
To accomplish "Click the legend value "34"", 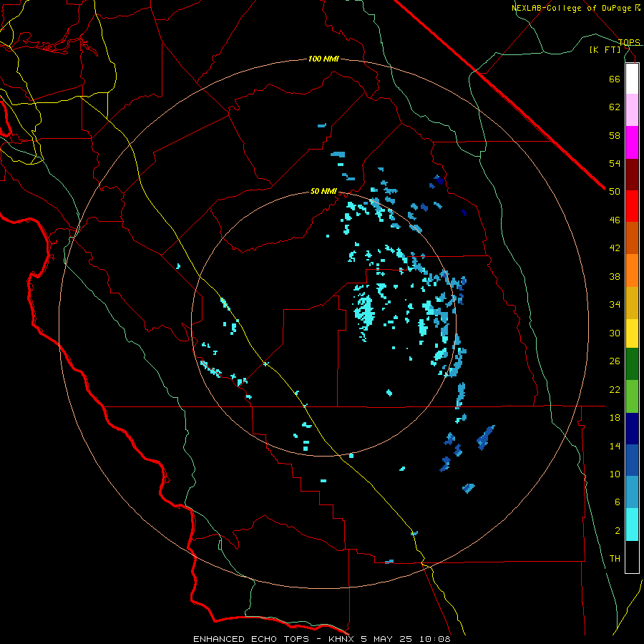I will [x=615, y=305].
